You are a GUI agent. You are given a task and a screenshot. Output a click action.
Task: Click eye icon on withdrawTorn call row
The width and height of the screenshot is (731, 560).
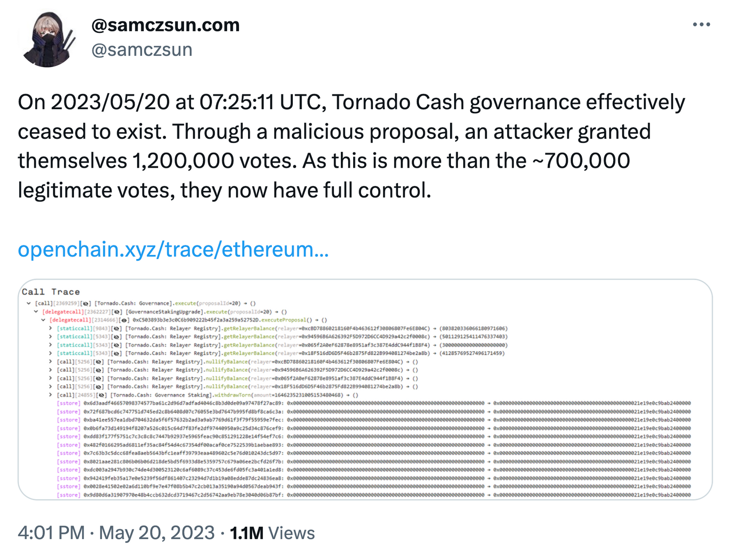(x=102, y=395)
